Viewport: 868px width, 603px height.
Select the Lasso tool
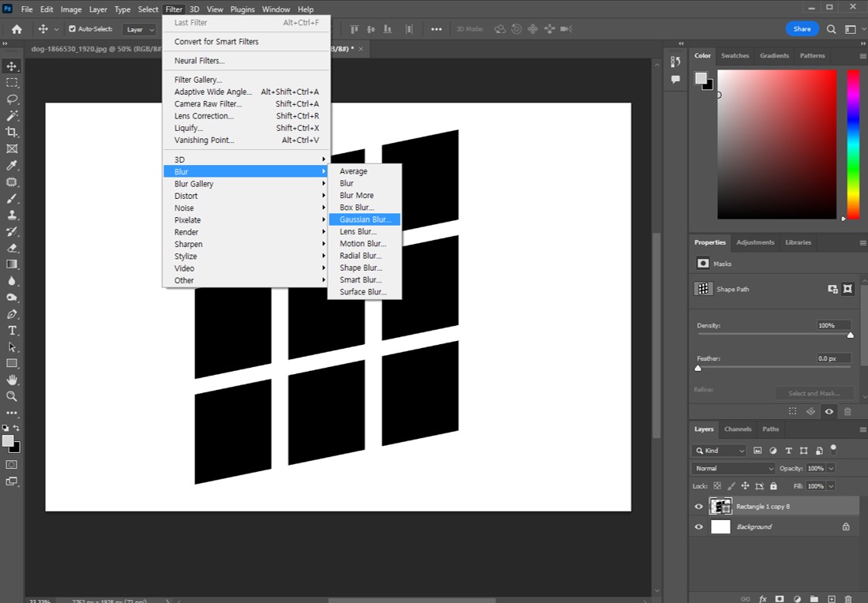pyautogui.click(x=12, y=99)
